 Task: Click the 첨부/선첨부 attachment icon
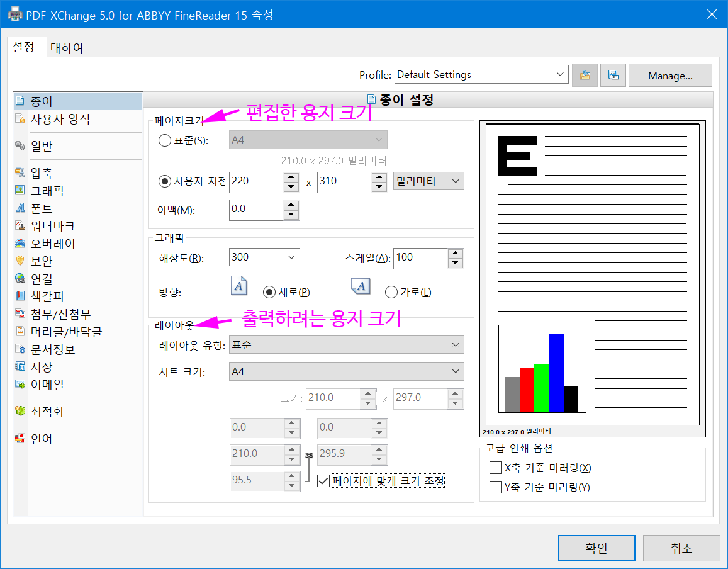[20, 313]
